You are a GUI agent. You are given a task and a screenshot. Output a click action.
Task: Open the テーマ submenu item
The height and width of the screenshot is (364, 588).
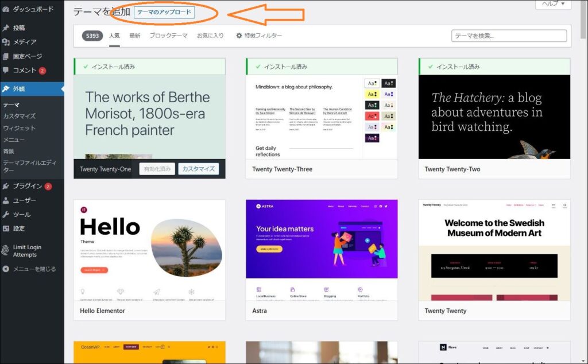tap(11, 105)
